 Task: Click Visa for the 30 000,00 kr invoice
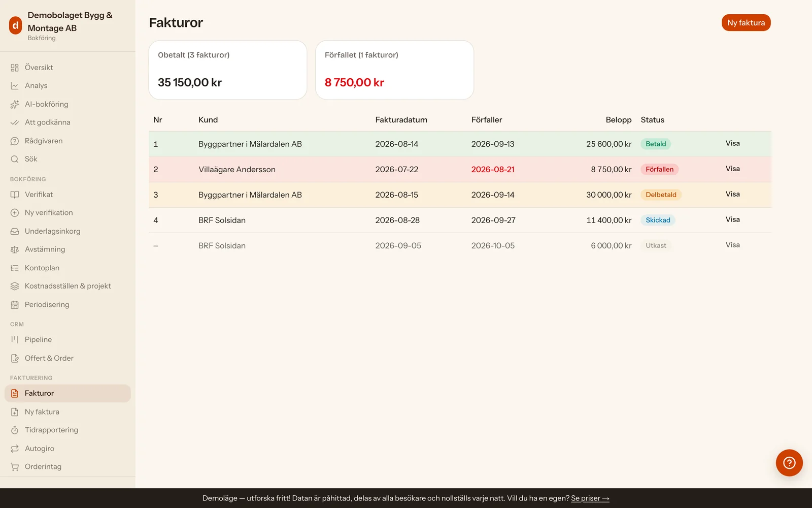(732, 194)
